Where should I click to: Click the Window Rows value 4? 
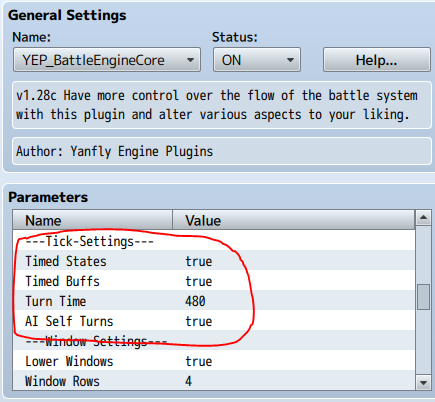point(189,381)
